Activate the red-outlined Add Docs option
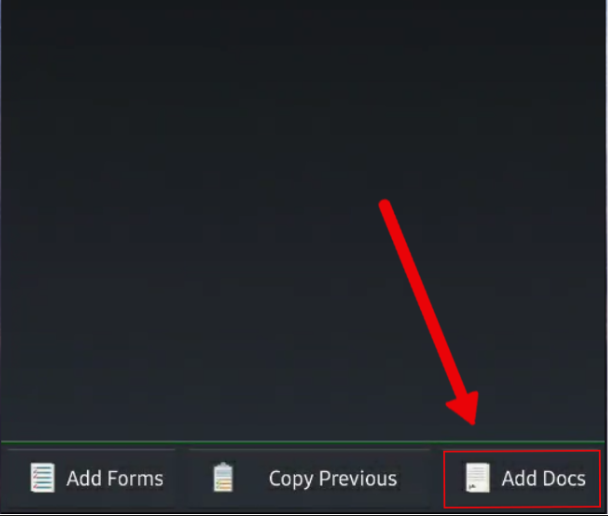Image resolution: width=608 pixels, height=516 pixels. pos(522,479)
